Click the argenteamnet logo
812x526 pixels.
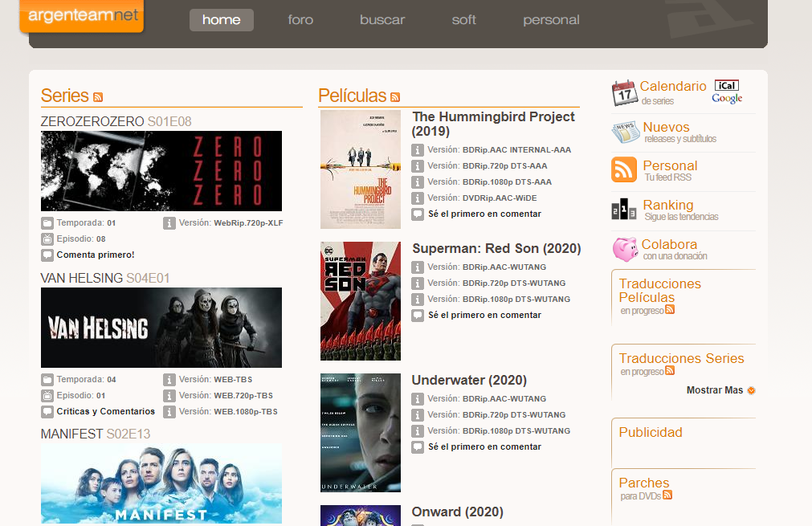(82, 15)
